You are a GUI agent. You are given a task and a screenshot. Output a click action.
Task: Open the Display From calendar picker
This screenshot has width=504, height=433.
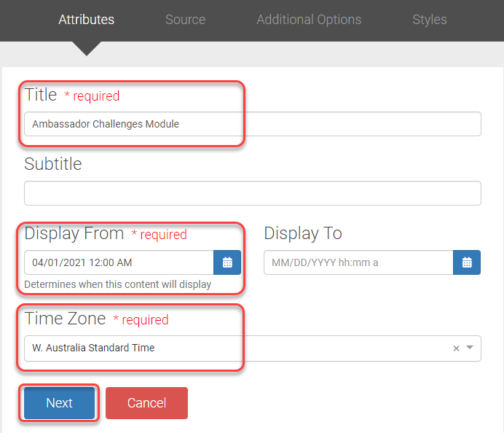[x=227, y=262]
